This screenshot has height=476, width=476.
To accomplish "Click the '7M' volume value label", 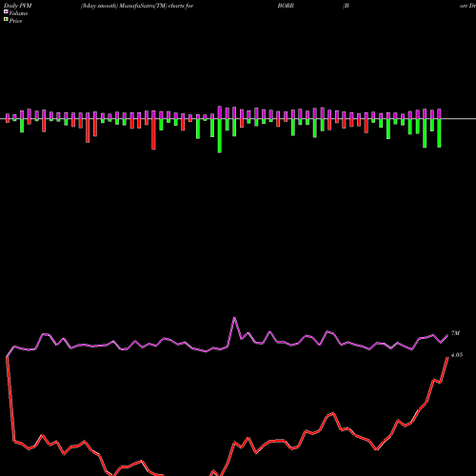I will pyautogui.click(x=455, y=333).
